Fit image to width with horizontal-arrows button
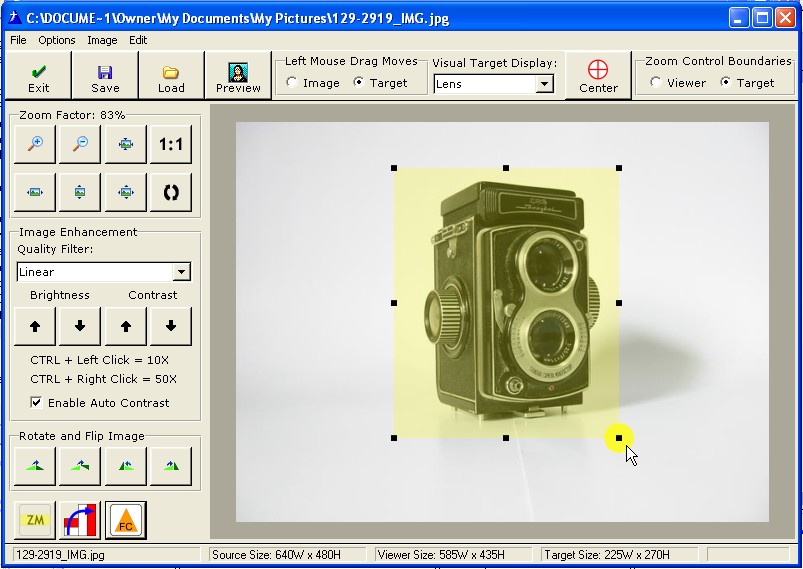 tap(35, 193)
